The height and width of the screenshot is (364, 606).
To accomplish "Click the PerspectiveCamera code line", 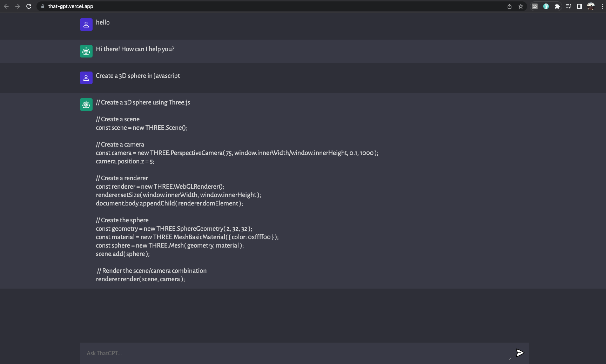I will pyautogui.click(x=237, y=153).
